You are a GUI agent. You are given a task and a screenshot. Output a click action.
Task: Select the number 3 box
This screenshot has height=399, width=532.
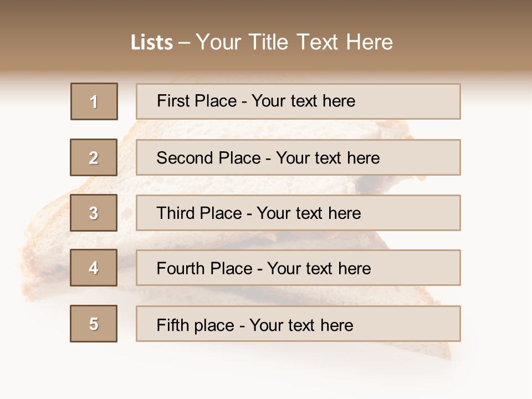pyautogui.click(x=94, y=213)
